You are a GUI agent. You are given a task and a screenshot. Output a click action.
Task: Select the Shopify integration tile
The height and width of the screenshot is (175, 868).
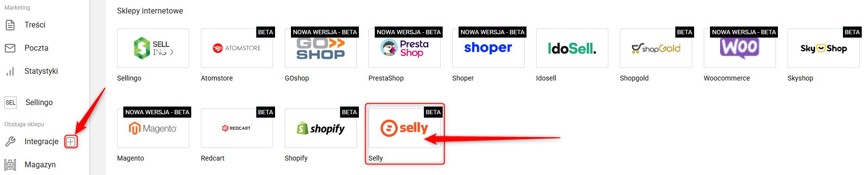click(x=321, y=128)
